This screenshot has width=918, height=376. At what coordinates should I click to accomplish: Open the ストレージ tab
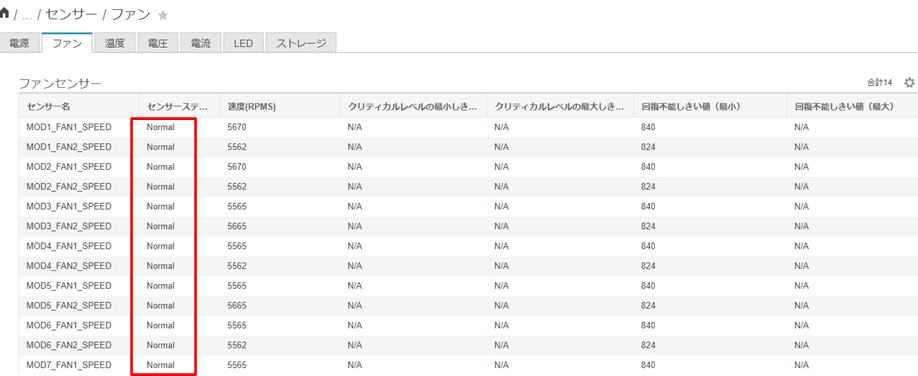301,43
